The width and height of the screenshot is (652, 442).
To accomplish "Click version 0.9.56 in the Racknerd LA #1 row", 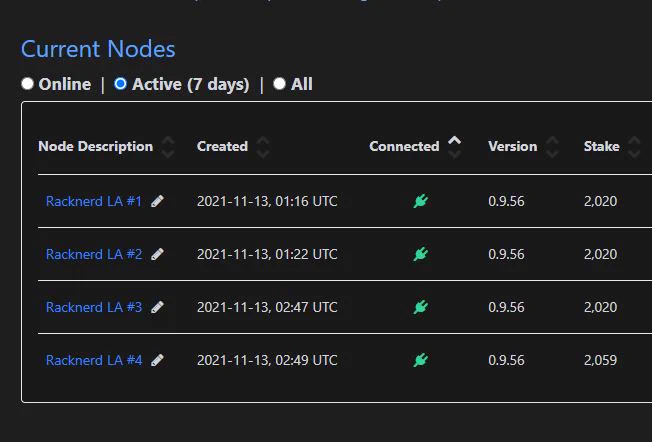I will [506, 201].
